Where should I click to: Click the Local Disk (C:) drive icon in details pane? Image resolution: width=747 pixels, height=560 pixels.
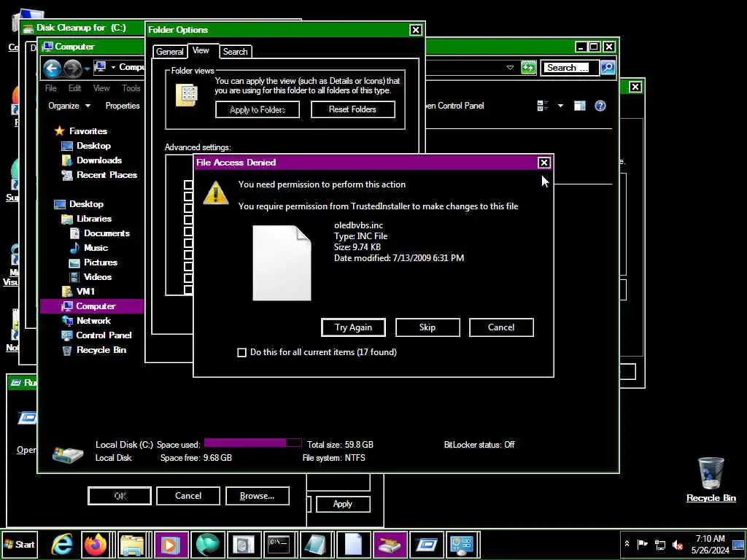coord(68,455)
